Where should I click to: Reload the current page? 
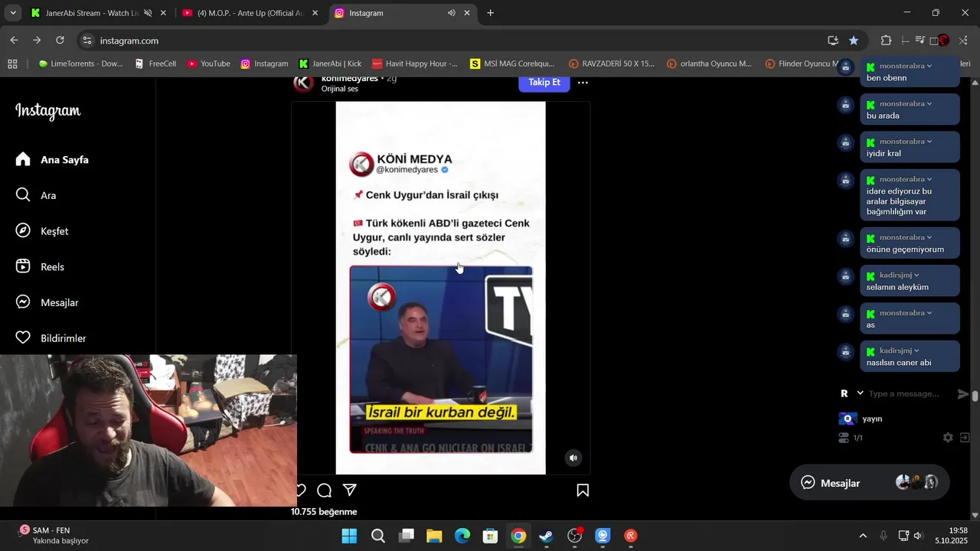[60, 41]
